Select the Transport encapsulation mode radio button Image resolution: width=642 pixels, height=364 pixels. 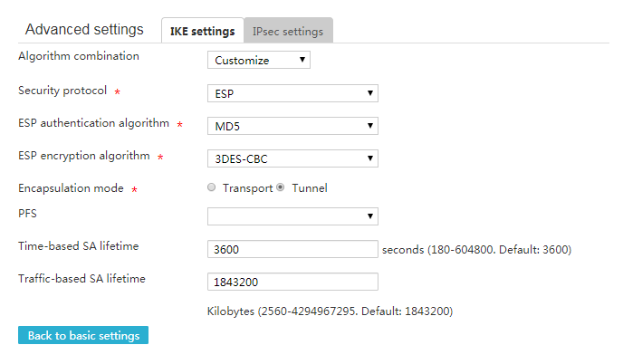pyautogui.click(x=211, y=187)
